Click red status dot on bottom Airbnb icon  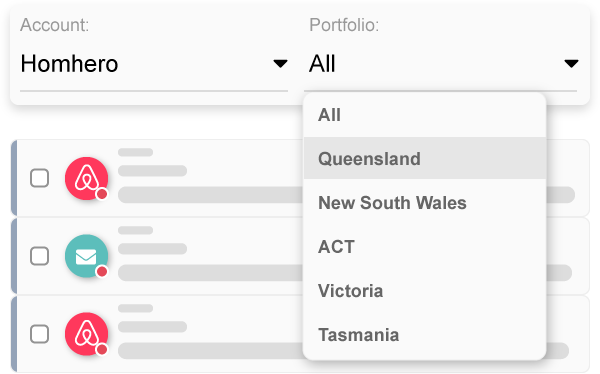click(102, 350)
